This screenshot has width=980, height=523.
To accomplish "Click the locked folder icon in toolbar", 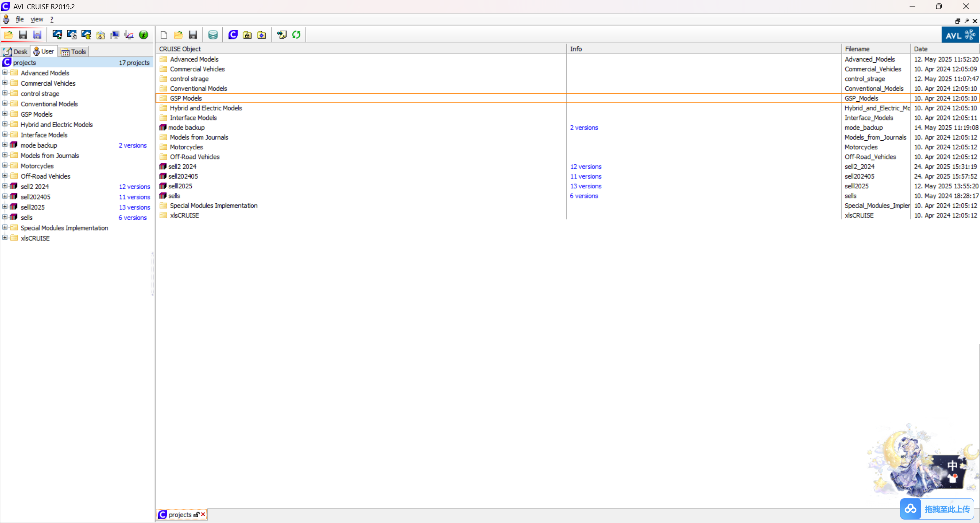I will tap(247, 35).
